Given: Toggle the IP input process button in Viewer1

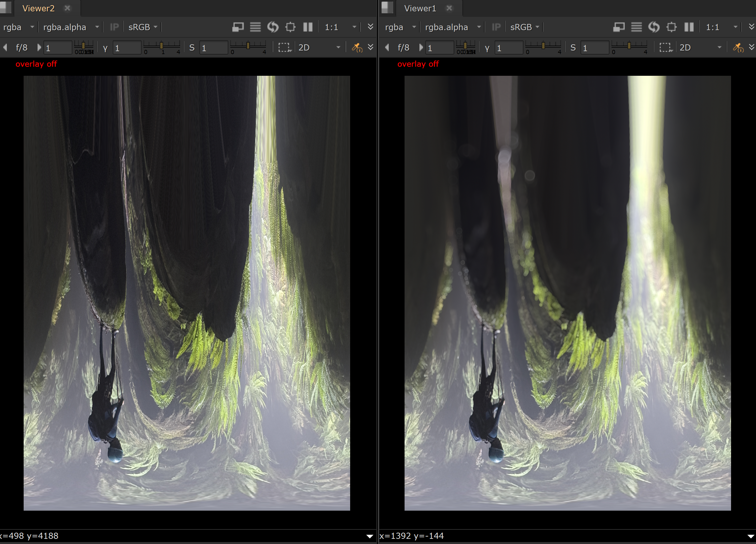Looking at the screenshot, I should pyautogui.click(x=496, y=27).
